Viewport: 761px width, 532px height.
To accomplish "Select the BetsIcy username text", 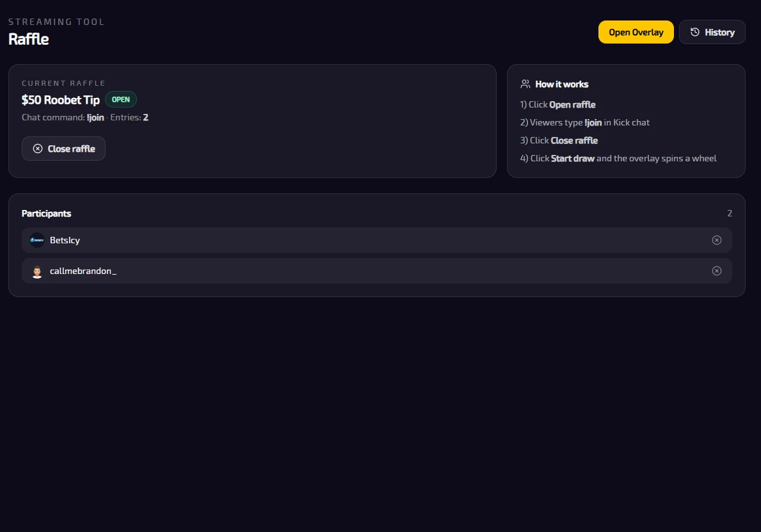I will tap(65, 240).
